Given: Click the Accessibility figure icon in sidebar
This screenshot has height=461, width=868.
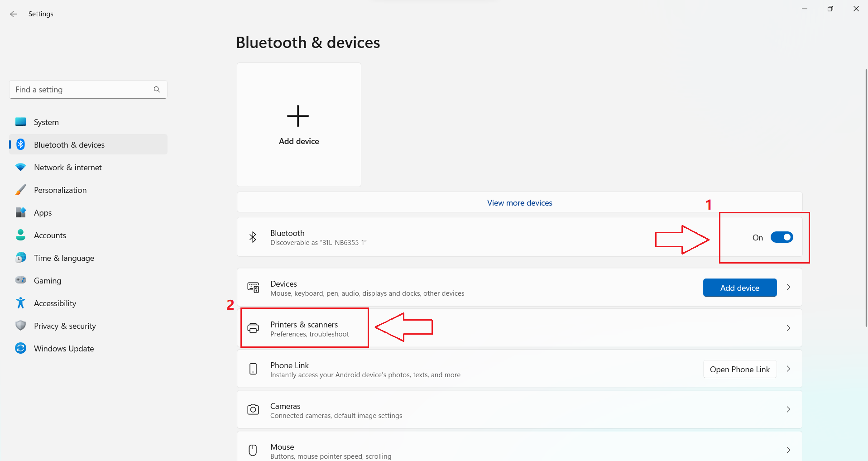Looking at the screenshot, I should click(20, 303).
